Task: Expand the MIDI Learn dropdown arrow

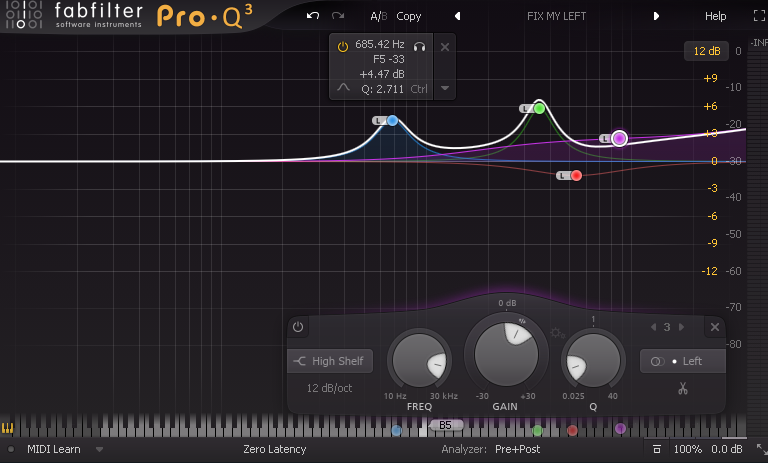Action: click(99, 450)
